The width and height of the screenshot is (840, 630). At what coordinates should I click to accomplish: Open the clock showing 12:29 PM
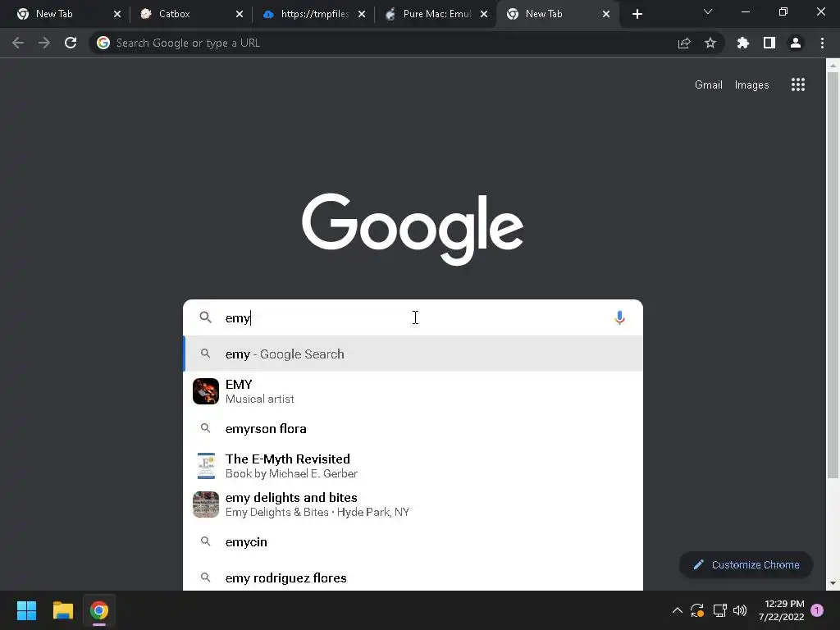781,610
